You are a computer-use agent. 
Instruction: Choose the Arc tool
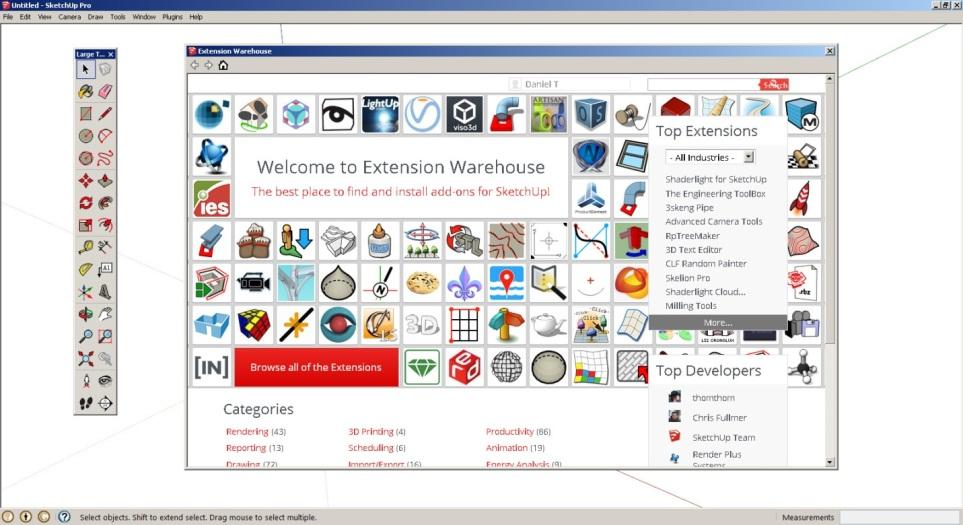(105, 136)
